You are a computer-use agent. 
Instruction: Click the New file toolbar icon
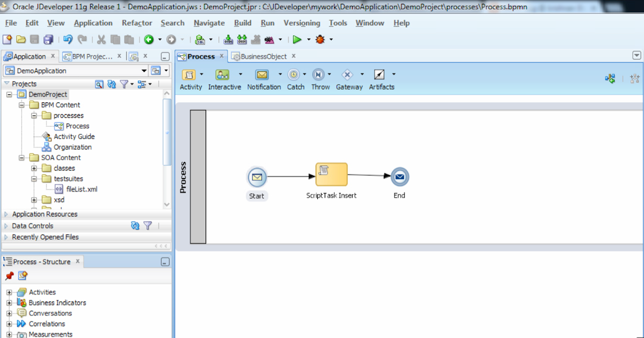pyautogui.click(x=8, y=39)
